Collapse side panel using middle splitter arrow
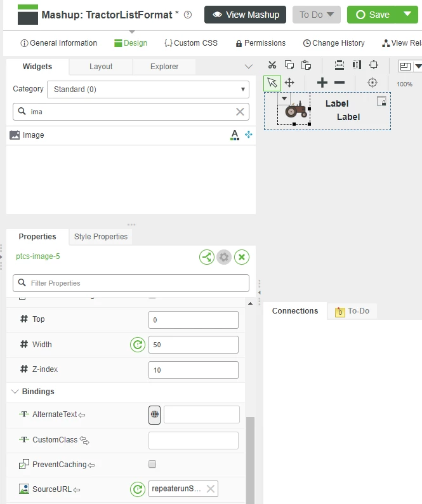Viewport: 422px width, 504px height. coord(260,293)
